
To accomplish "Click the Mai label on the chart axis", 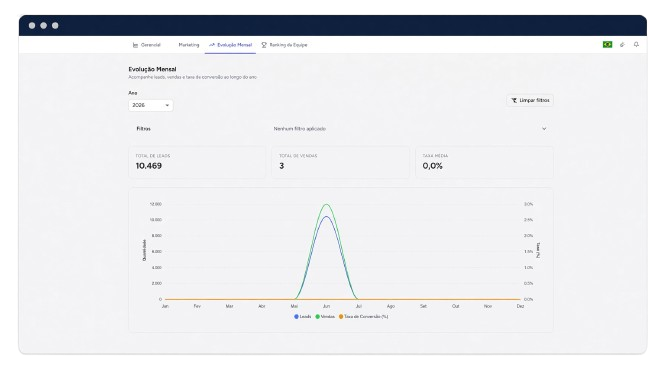I will tap(294, 306).
